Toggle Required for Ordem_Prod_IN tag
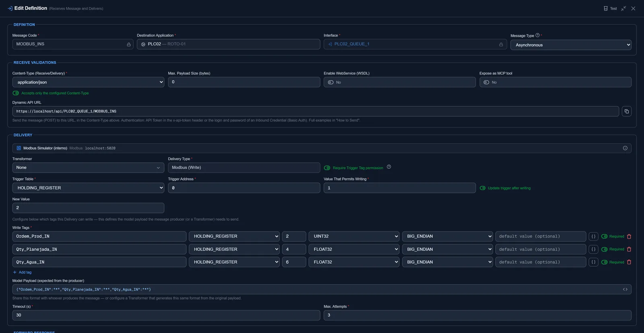The height and width of the screenshot is (333, 644). click(604, 236)
